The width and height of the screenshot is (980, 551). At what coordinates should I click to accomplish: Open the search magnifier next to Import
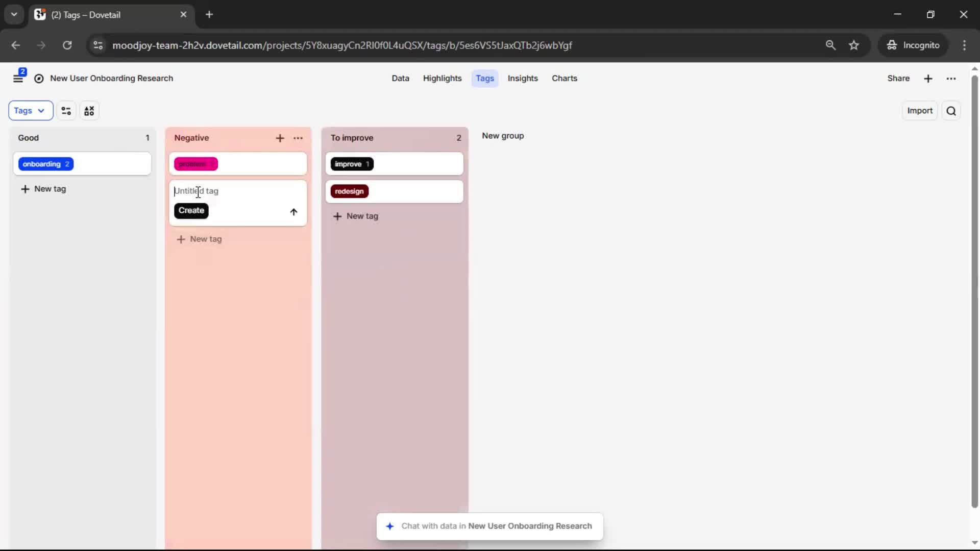point(951,111)
